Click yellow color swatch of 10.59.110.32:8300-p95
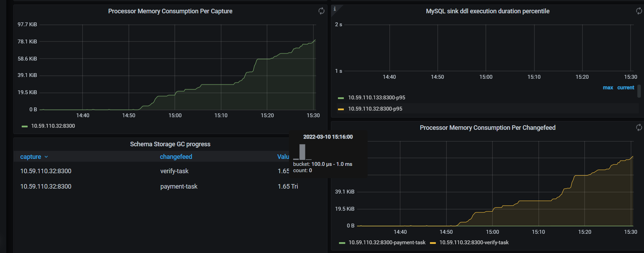The height and width of the screenshot is (253, 644). (x=341, y=109)
